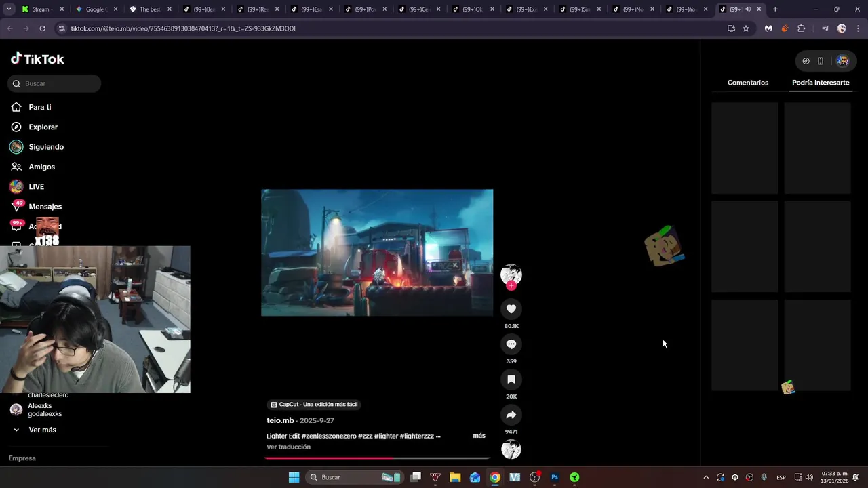Image resolution: width=868 pixels, height=488 pixels.
Task: Open LIVE in the sidebar
Action: [x=36, y=186]
